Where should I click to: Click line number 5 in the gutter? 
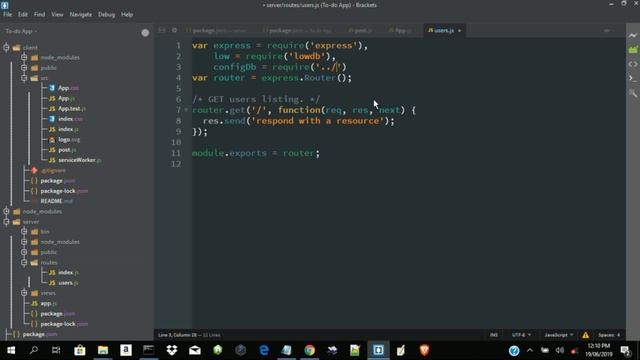point(178,89)
